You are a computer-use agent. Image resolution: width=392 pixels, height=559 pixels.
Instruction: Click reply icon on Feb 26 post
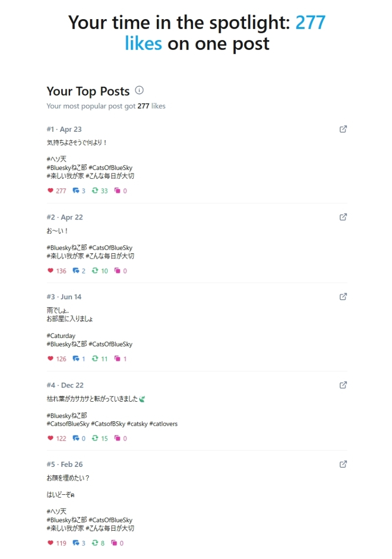pos(76,543)
